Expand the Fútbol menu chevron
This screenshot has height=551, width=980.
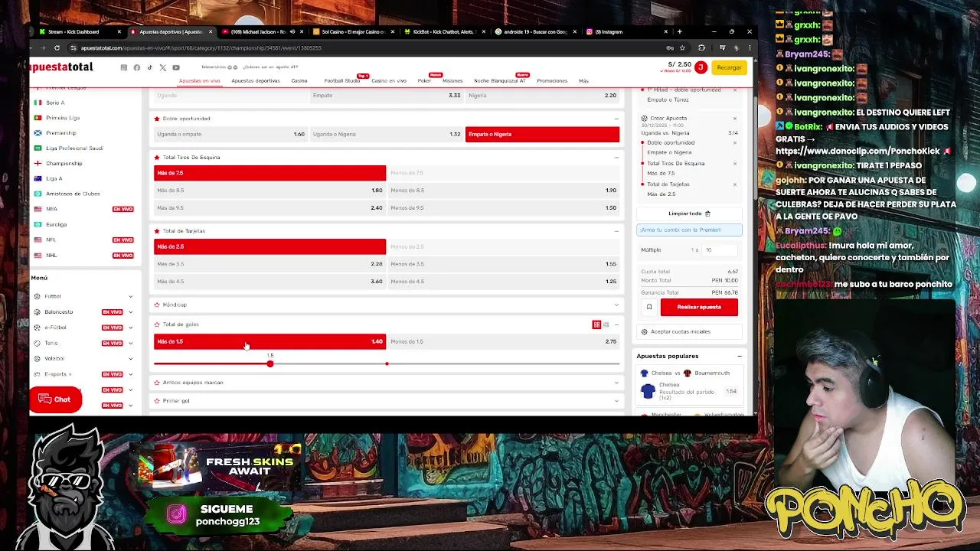130,296
